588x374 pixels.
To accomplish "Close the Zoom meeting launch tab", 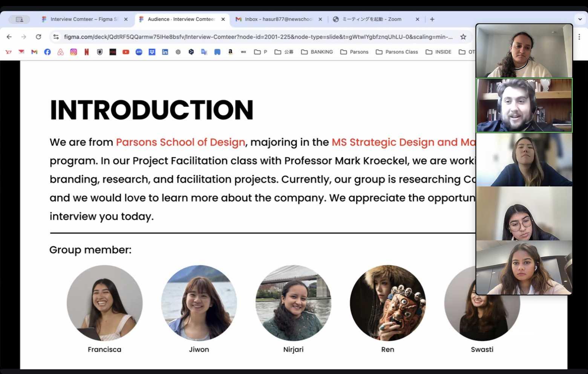I will [417, 19].
